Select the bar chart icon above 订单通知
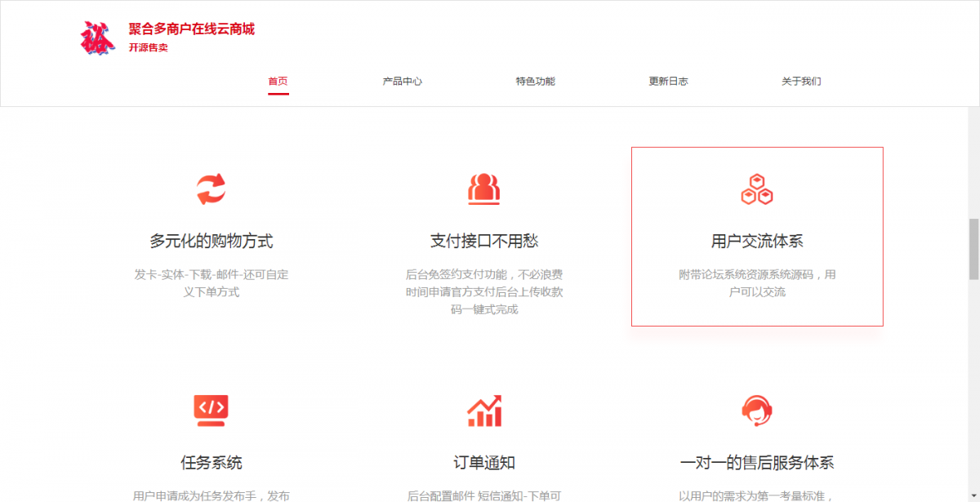The height and width of the screenshot is (502, 980). tap(483, 411)
